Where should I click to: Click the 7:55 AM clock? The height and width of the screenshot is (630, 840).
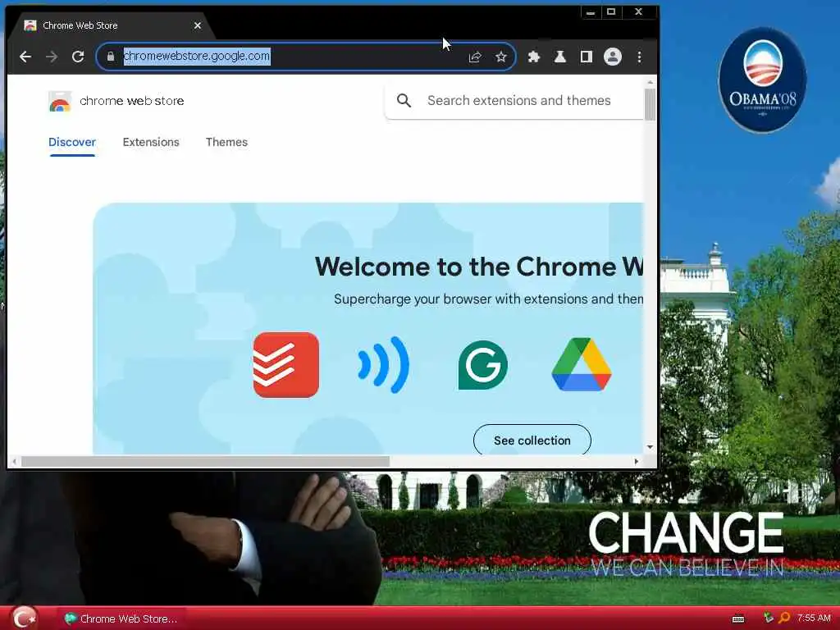[x=814, y=619]
